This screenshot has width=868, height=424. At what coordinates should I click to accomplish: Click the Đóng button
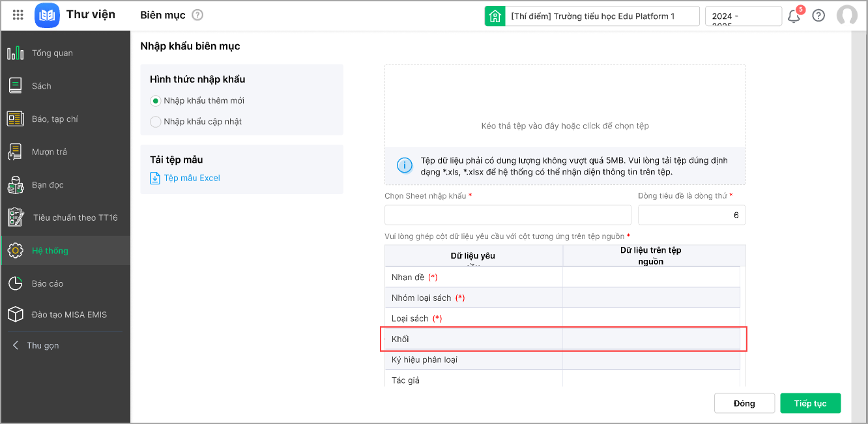tap(744, 403)
